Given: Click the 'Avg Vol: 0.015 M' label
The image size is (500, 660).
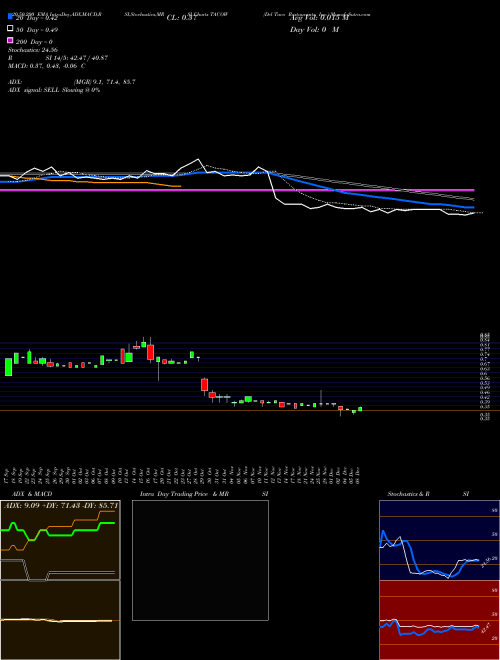Looking at the screenshot, I should coord(319,18).
